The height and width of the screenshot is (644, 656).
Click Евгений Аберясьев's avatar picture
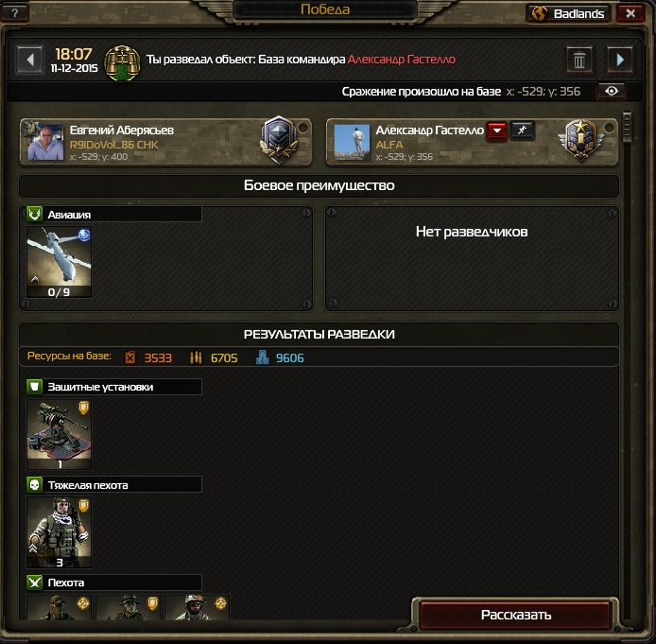pos(46,143)
